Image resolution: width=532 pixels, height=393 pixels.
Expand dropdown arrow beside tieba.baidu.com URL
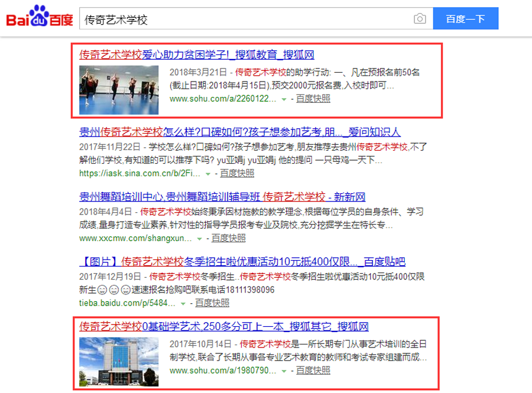183,304
